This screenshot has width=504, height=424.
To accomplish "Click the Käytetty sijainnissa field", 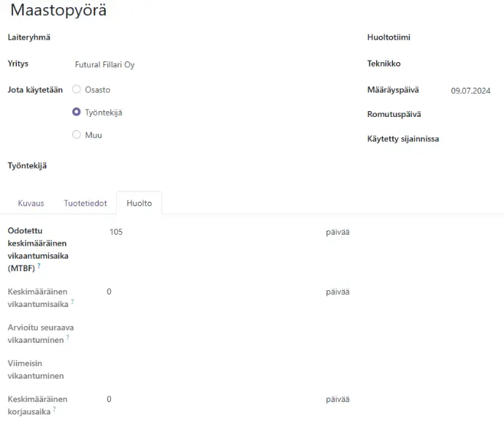I will pos(473,139).
